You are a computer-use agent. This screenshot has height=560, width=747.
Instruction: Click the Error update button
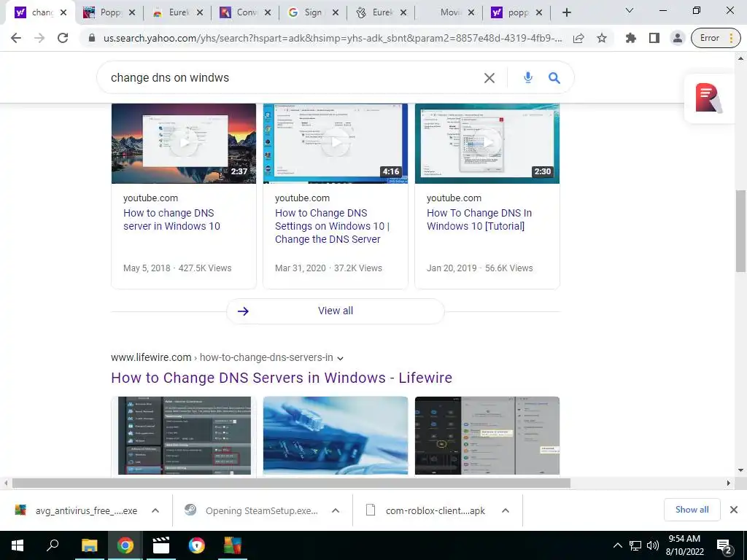coord(716,38)
